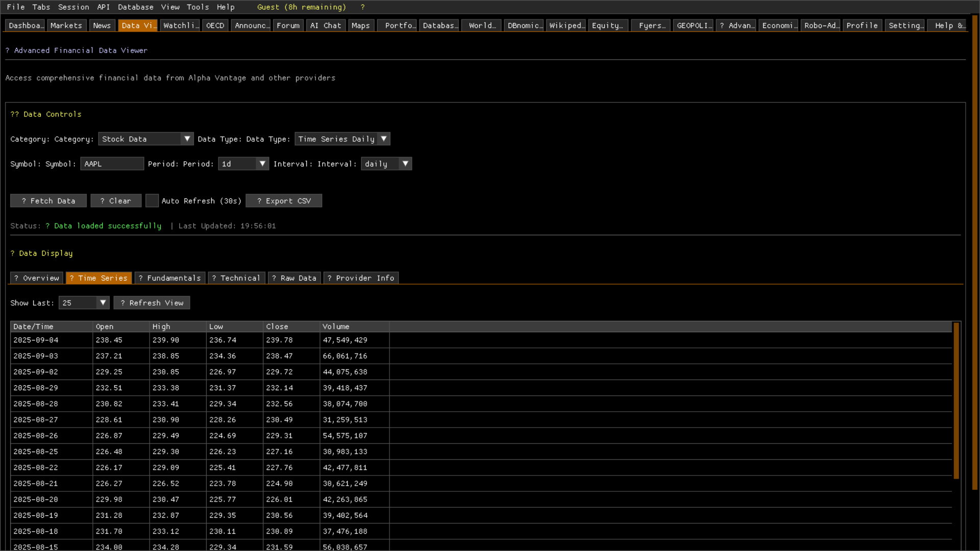This screenshot has height=551, width=980.
Task: Click Export CSV button
Action: 284,201
